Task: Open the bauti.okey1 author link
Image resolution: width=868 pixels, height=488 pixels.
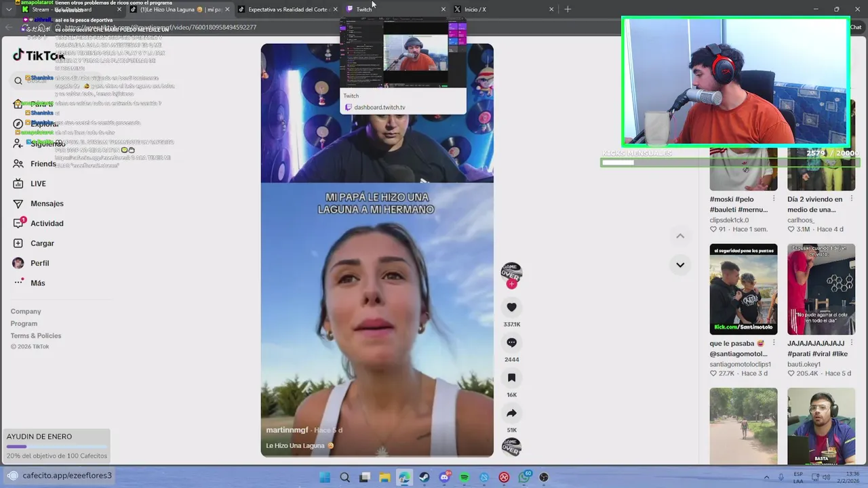Action: pos(804,365)
